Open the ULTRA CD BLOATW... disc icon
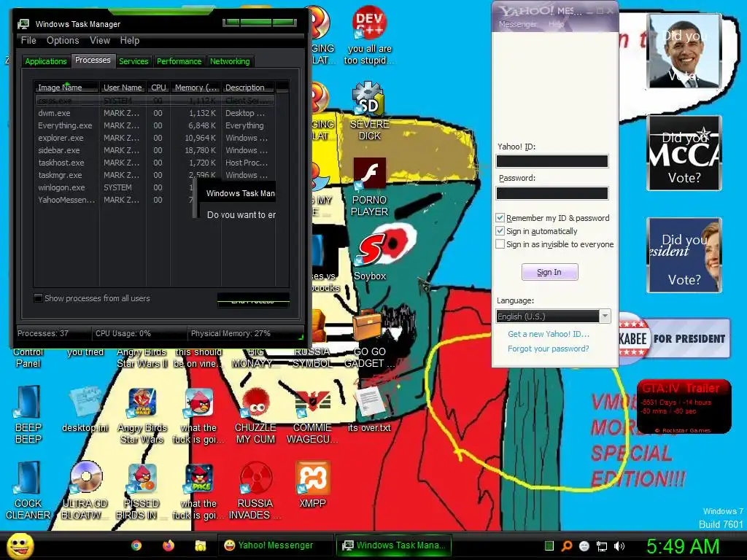This screenshot has width=747, height=560. pos(86,477)
